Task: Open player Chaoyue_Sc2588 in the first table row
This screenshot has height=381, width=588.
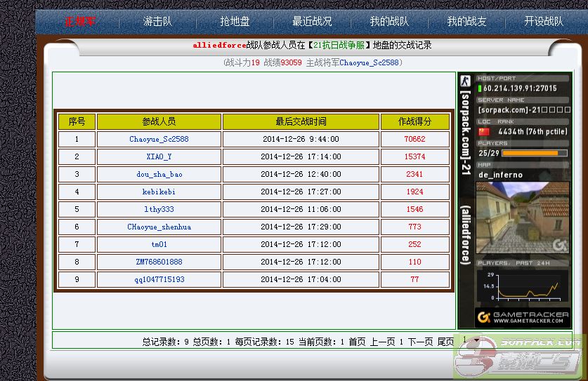Action: [159, 140]
